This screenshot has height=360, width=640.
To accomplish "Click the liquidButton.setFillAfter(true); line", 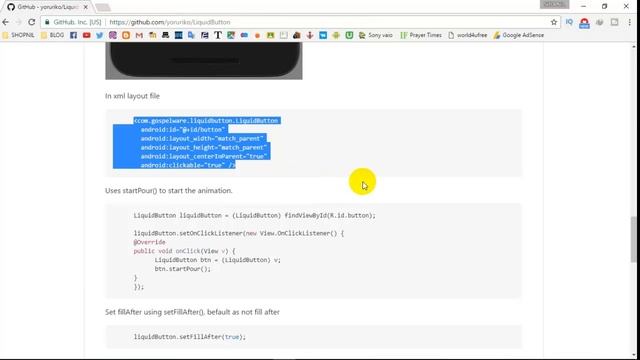I will 190,337.
